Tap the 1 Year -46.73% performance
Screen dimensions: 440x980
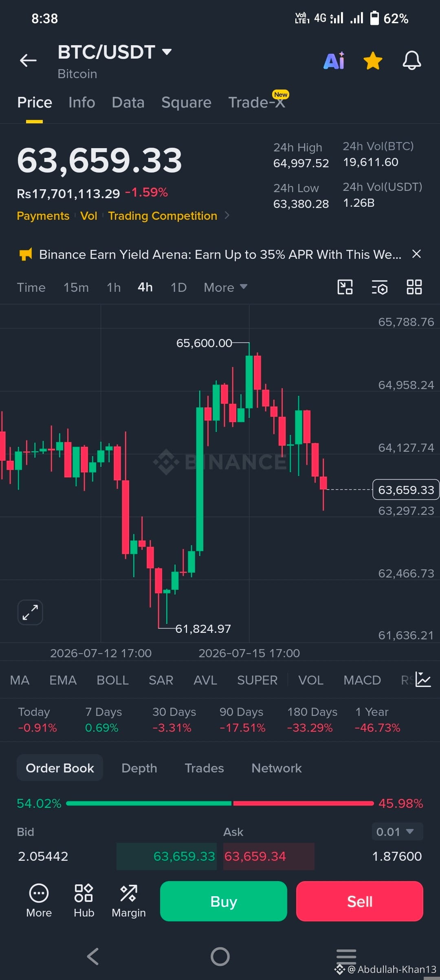378,720
